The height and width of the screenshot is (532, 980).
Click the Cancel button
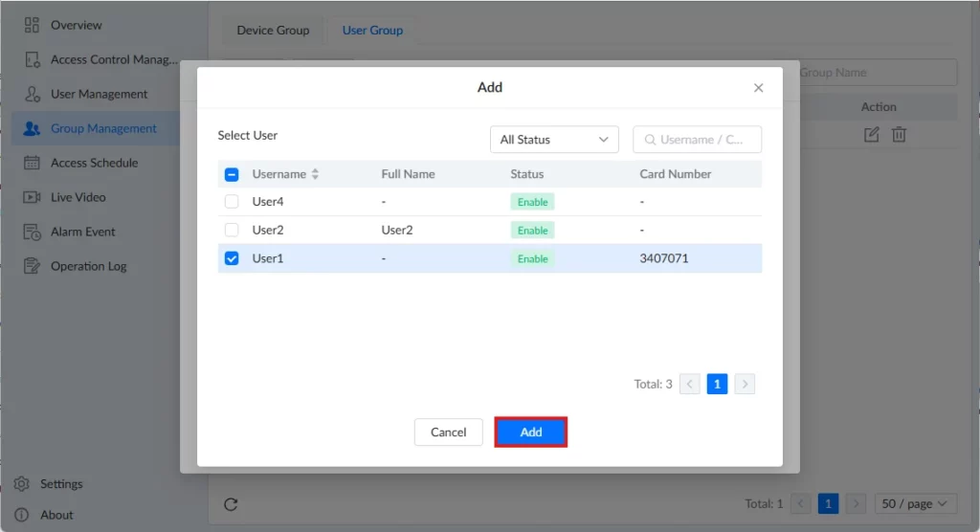click(448, 432)
